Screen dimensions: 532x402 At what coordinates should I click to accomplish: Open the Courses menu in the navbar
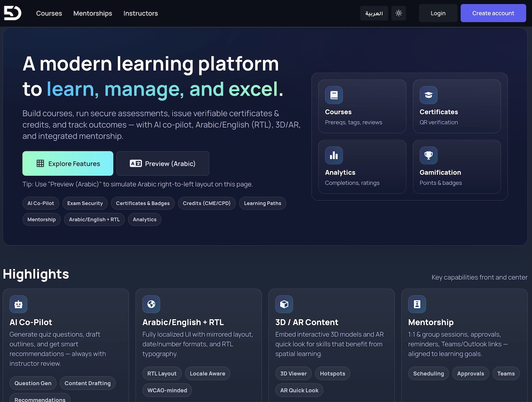pyautogui.click(x=49, y=13)
